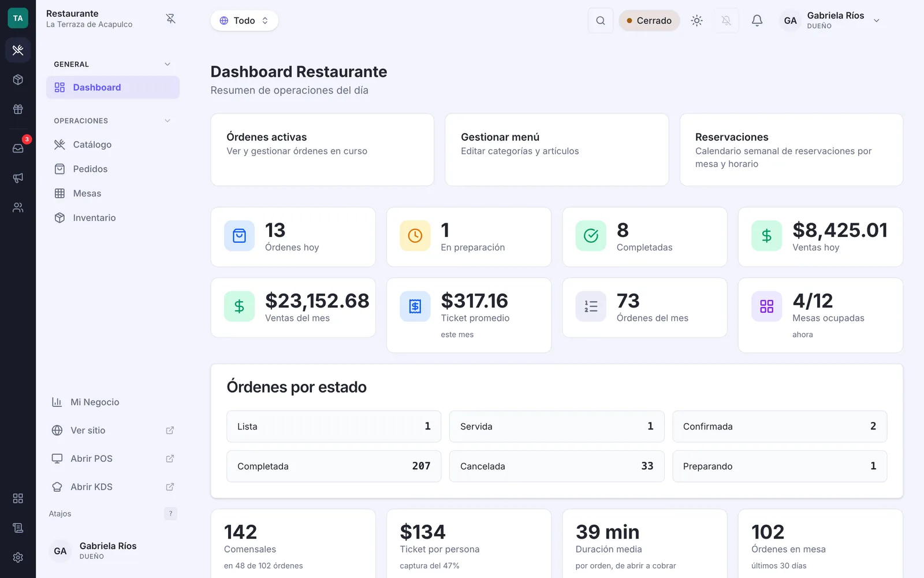Open notifications bell in top bar

click(757, 21)
